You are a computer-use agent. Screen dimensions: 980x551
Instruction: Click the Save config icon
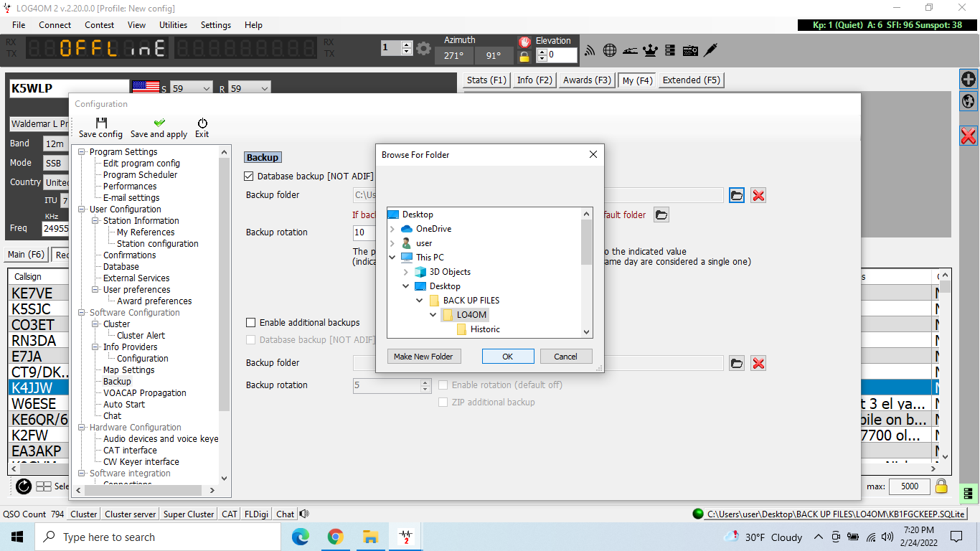(101, 123)
